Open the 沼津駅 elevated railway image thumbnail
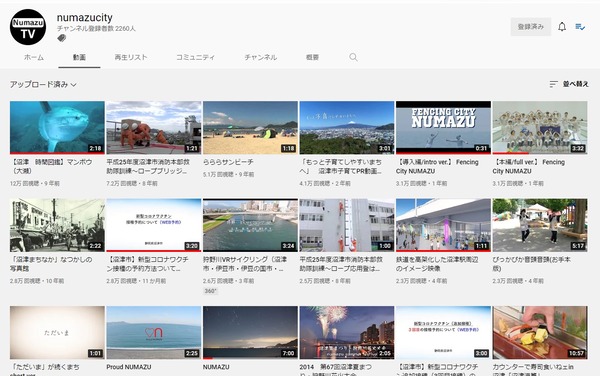The width and height of the screenshot is (600, 376). tap(443, 225)
